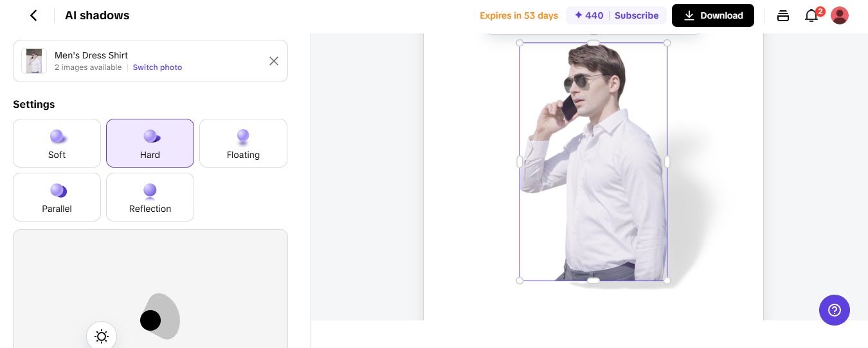The height and width of the screenshot is (348, 868).
Task: Open the notifications bell
Action: tap(811, 16)
